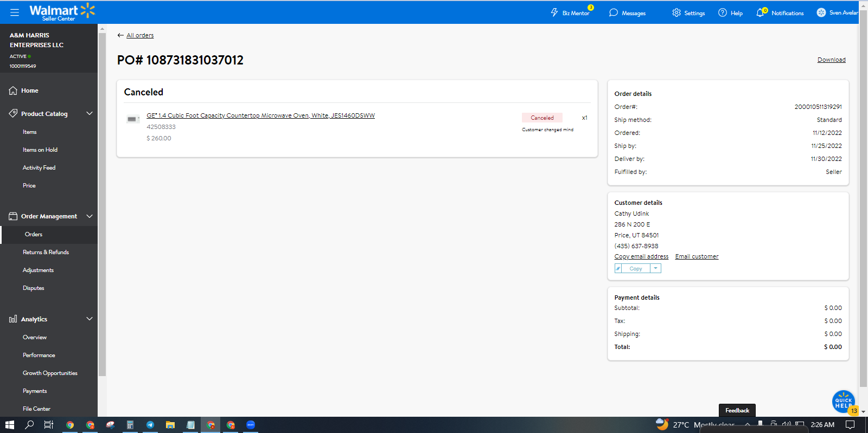Click order number 200010511319291

[x=818, y=107]
